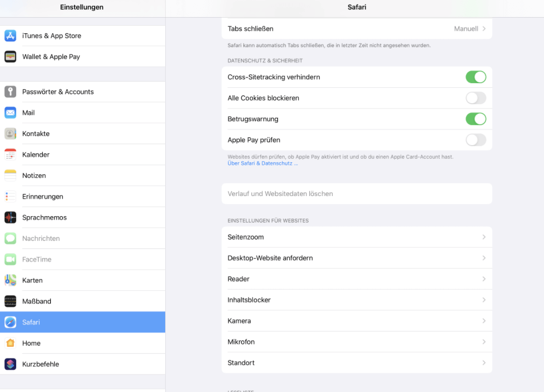544x392 pixels.
Task: Turn off the Betrugswarnung switch
Action: [475, 119]
